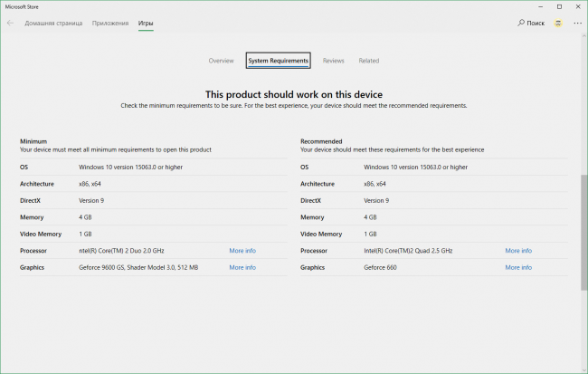
Task: Open More info for recommended Graphics
Action: [x=518, y=267]
